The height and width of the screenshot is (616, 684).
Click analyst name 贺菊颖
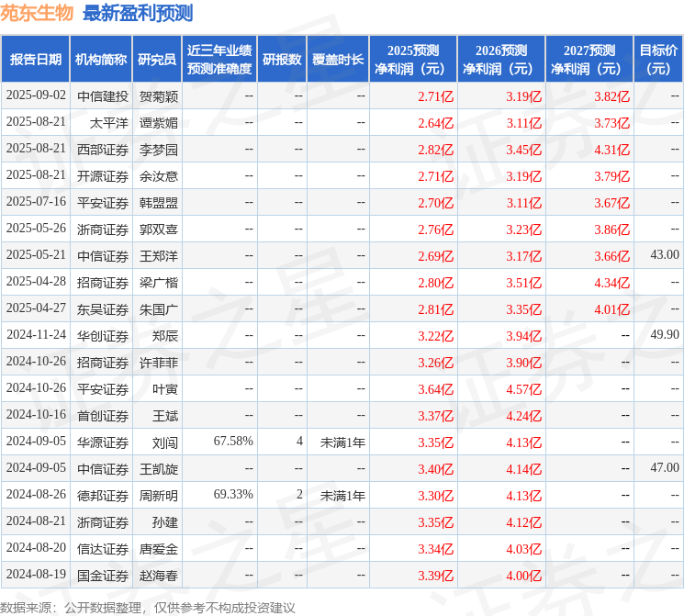pyautogui.click(x=158, y=96)
